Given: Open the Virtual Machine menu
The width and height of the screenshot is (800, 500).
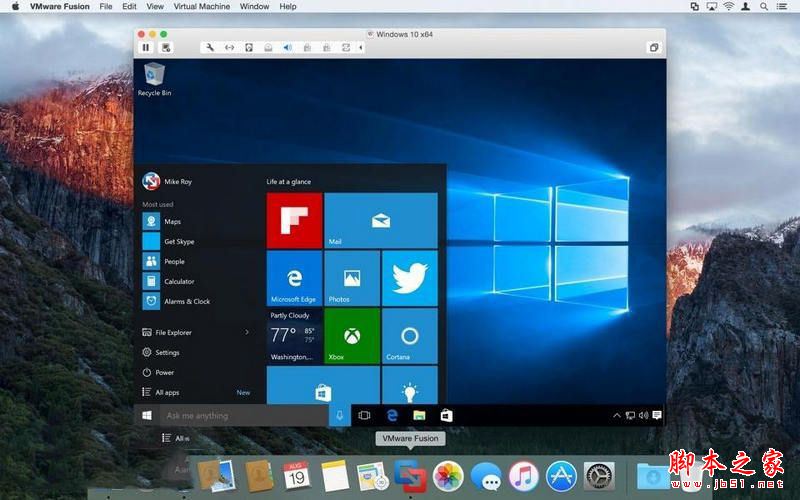Looking at the screenshot, I should (x=202, y=6).
